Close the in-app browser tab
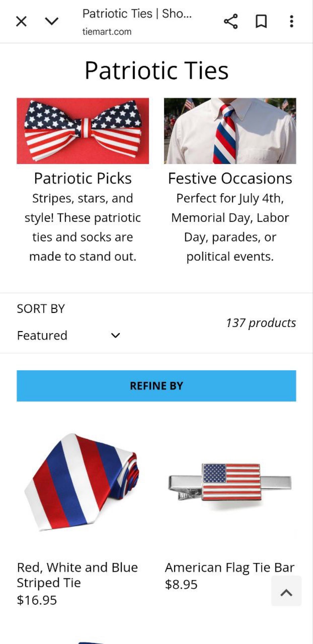 click(x=21, y=22)
